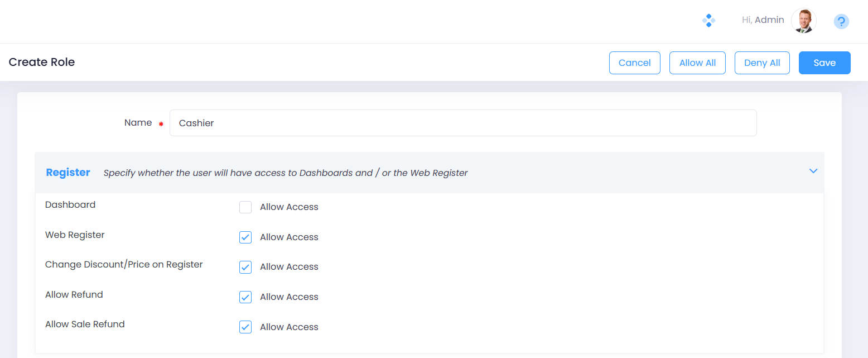Viewport: 868px width, 358px height.
Task: Toggle Change Discount/Price on Register access
Action: click(x=245, y=267)
